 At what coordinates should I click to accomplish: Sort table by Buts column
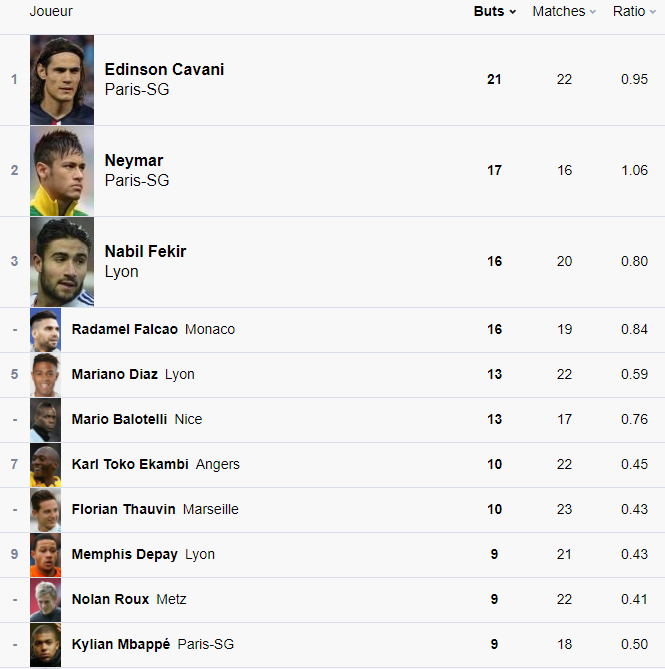[494, 12]
